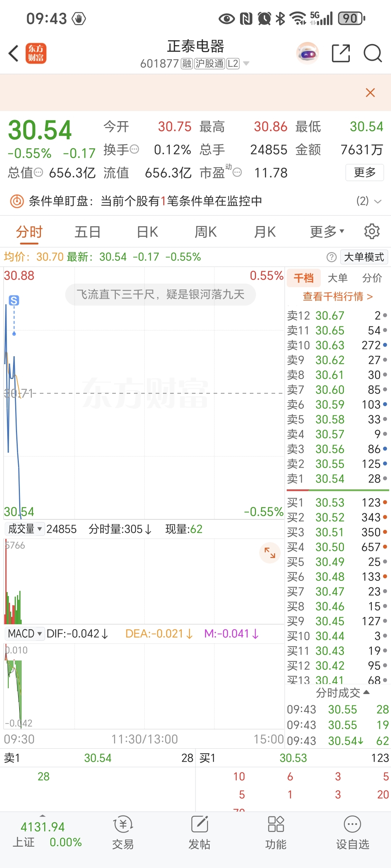Open the search magnifier icon
Screen dimensions: 391x868
(x=373, y=54)
